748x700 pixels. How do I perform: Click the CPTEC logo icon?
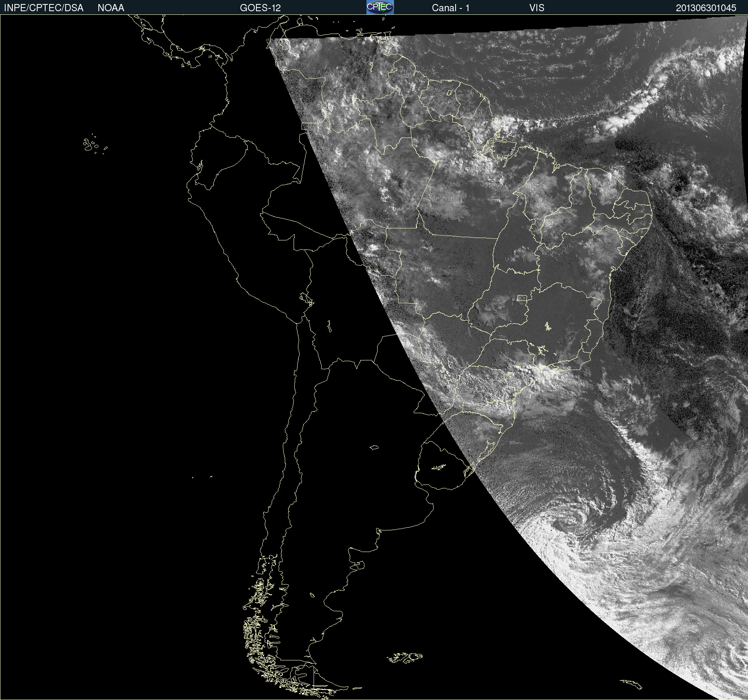click(380, 7)
